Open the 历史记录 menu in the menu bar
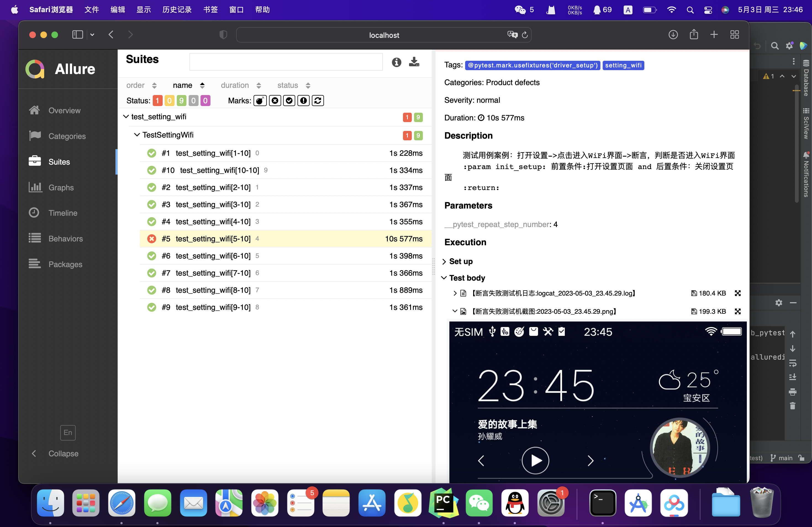Viewport: 812px width, 527px height. coord(176,10)
